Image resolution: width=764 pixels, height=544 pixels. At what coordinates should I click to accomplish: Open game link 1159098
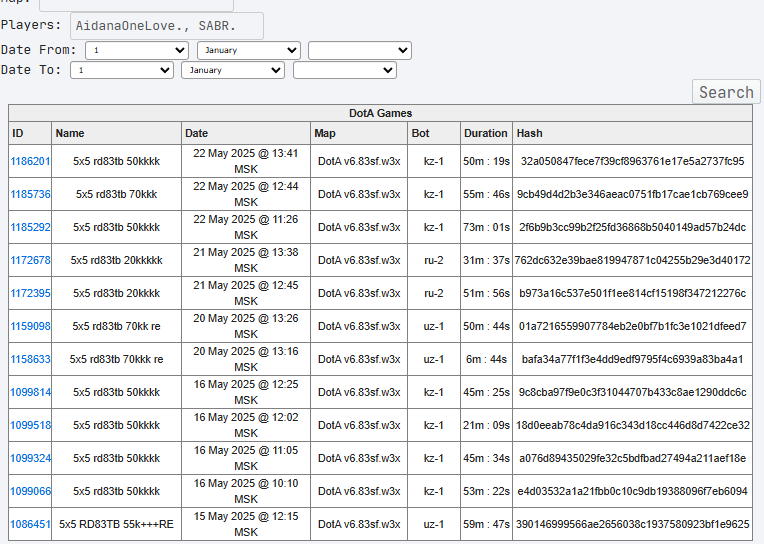point(30,326)
